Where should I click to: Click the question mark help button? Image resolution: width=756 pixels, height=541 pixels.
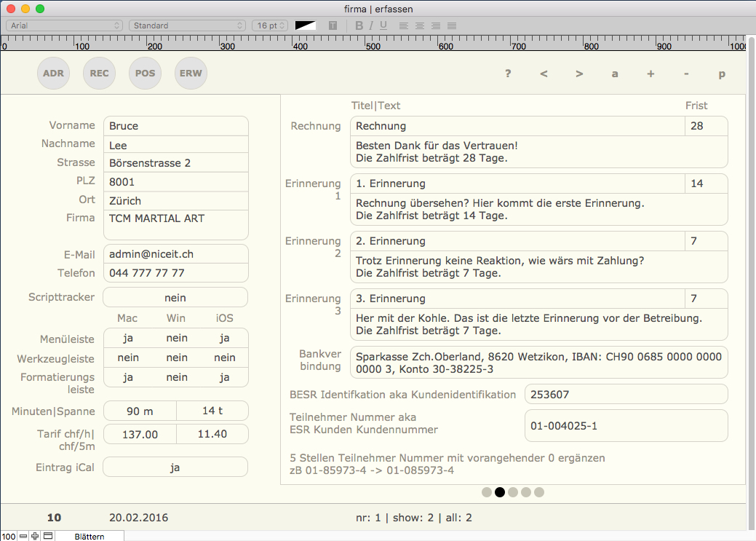pyautogui.click(x=508, y=74)
